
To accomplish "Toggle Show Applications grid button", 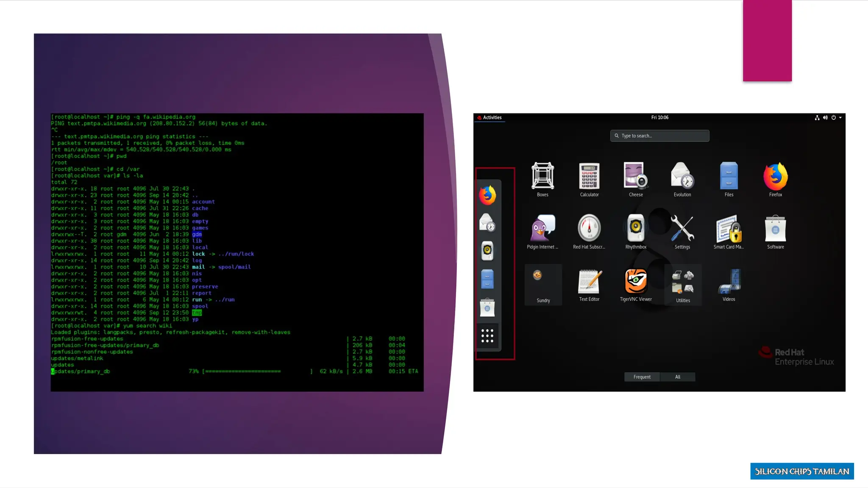I will 487,336.
